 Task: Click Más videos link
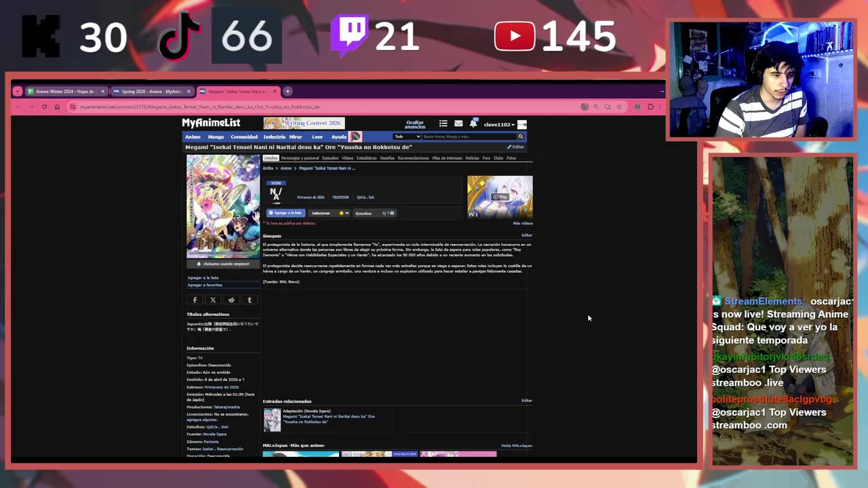(x=523, y=223)
